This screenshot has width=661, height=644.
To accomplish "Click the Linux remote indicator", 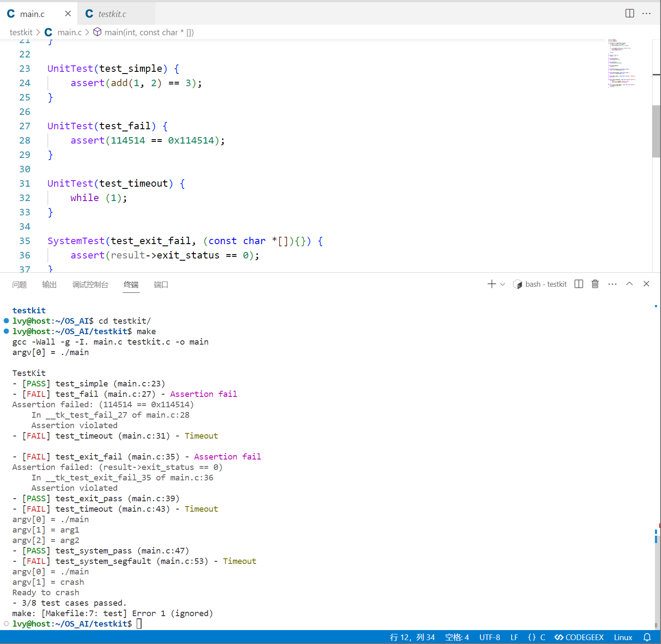I will tap(623, 637).
